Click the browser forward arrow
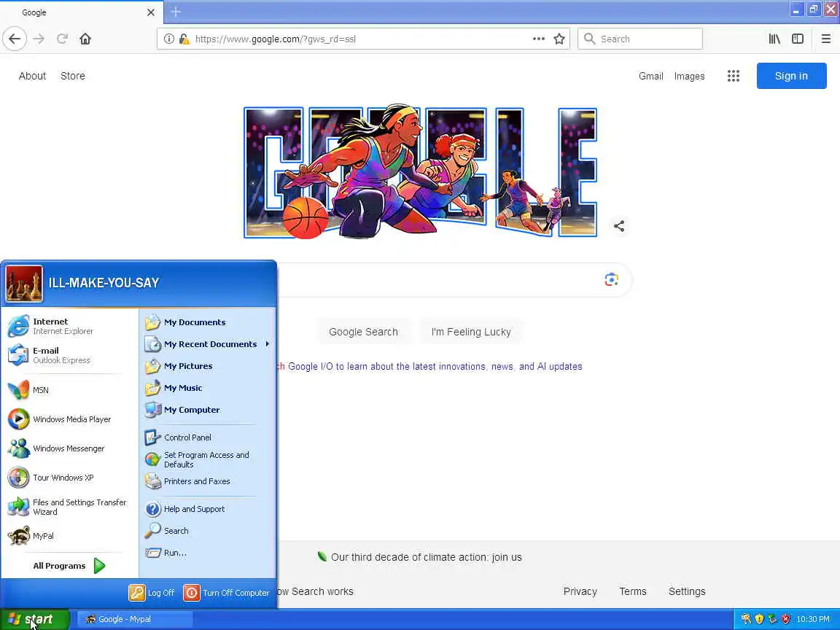 pyautogui.click(x=39, y=39)
